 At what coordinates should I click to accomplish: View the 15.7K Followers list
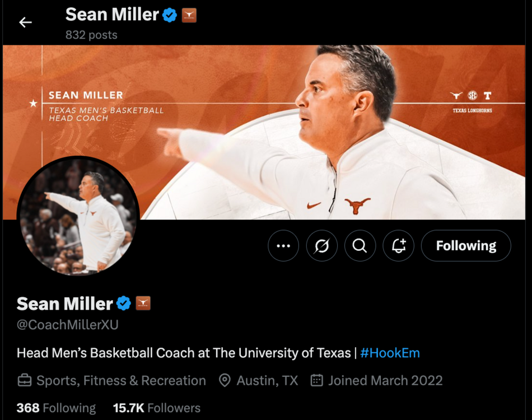[x=156, y=408]
